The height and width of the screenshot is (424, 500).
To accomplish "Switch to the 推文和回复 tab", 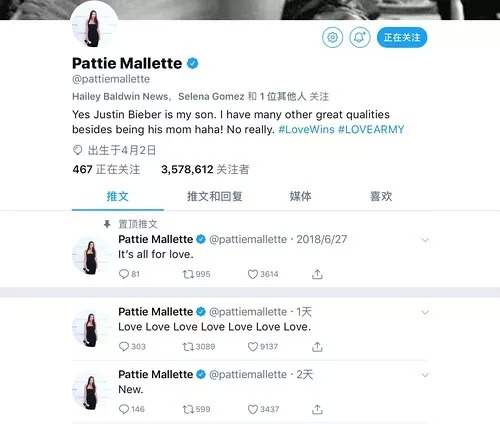I will coord(215,196).
